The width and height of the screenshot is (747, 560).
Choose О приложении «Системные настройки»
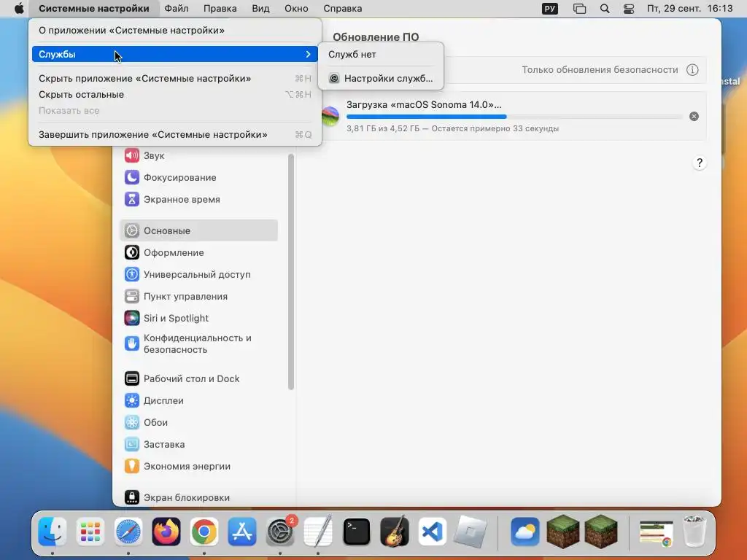pyautogui.click(x=175, y=31)
